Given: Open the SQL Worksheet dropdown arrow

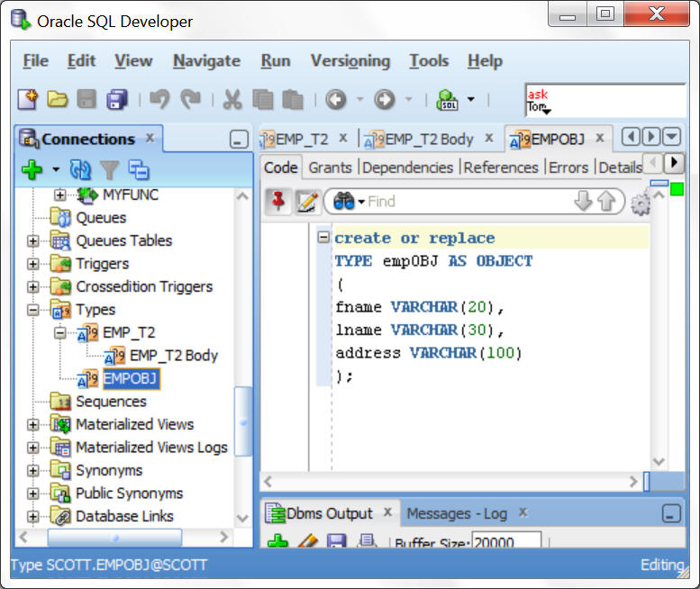Looking at the screenshot, I should pyautogui.click(x=471, y=99).
